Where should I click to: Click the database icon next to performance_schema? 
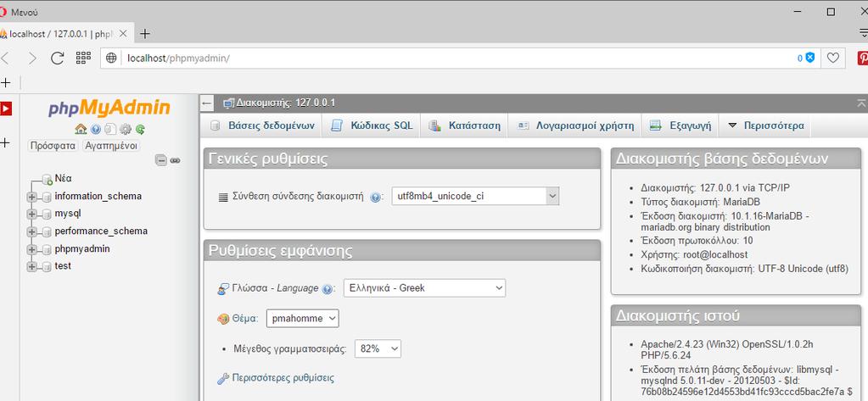point(47,231)
